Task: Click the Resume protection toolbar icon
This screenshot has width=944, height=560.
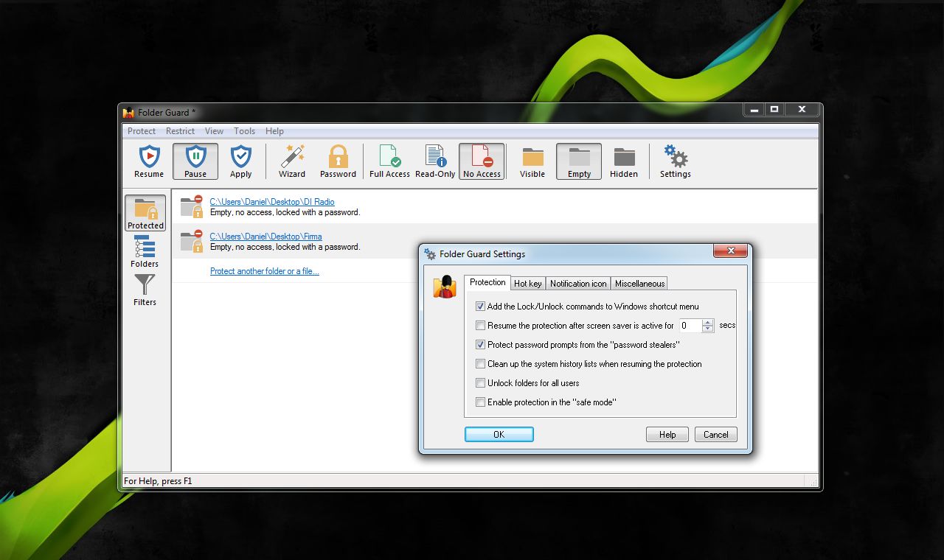Action: point(149,161)
